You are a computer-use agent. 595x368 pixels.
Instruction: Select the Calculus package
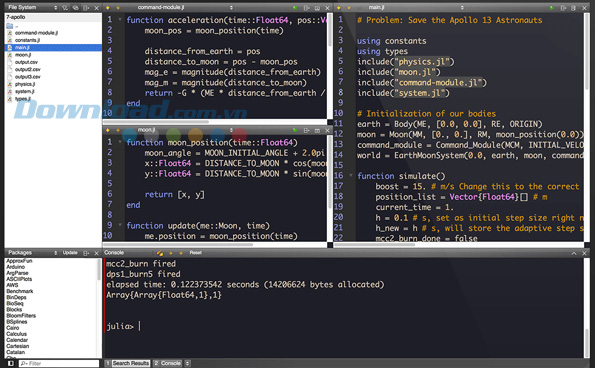click(x=17, y=334)
